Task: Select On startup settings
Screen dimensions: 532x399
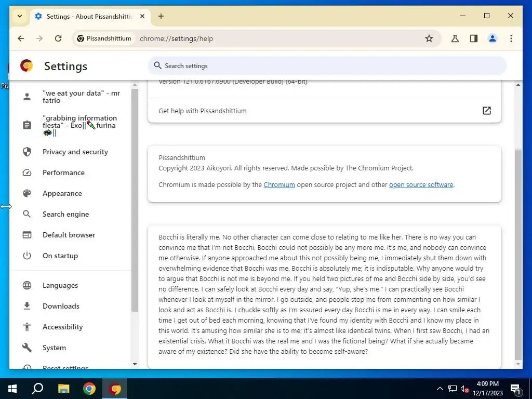Action: (x=71, y=256)
